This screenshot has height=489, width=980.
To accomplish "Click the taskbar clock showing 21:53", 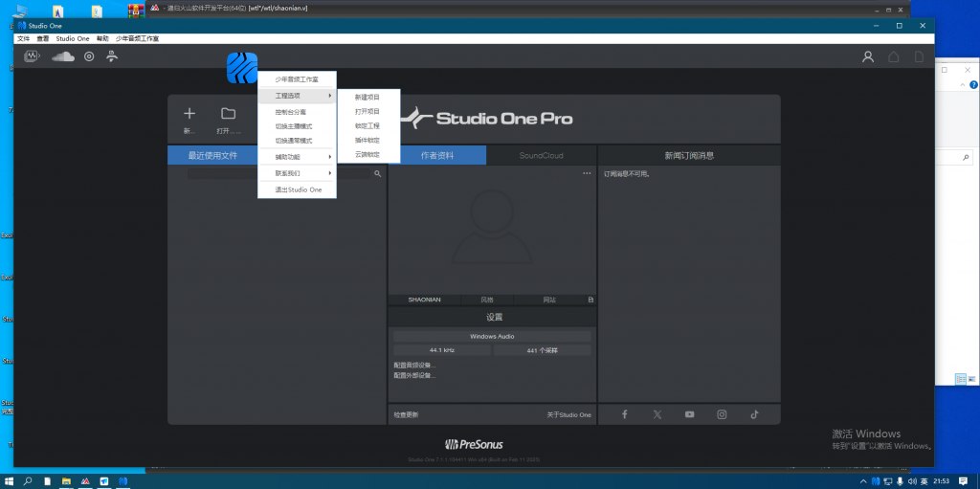I will 942,481.
